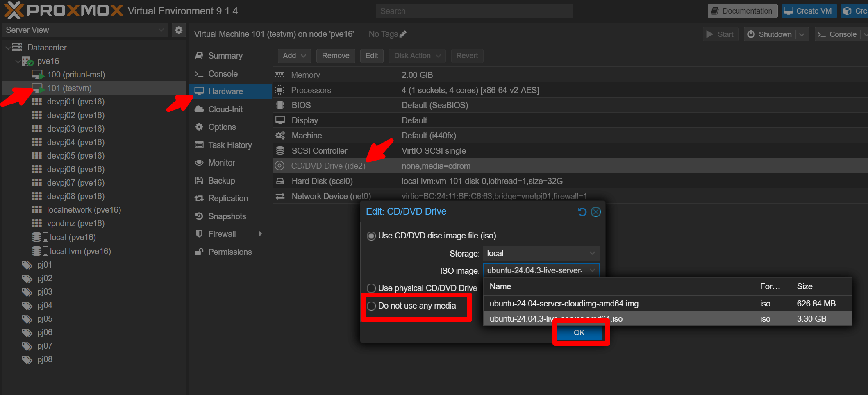Select 'Use CD/DVD disc image file' radio
The height and width of the screenshot is (395, 868).
(371, 236)
